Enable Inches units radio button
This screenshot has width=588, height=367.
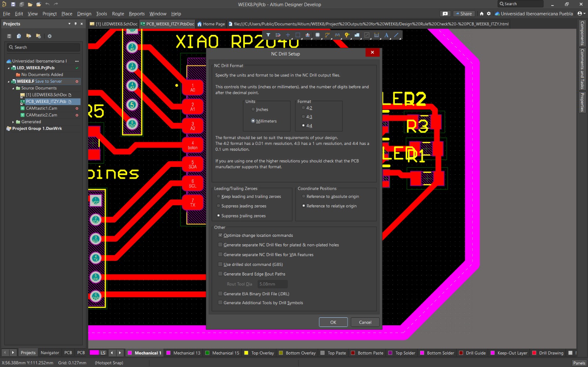[253, 109]
